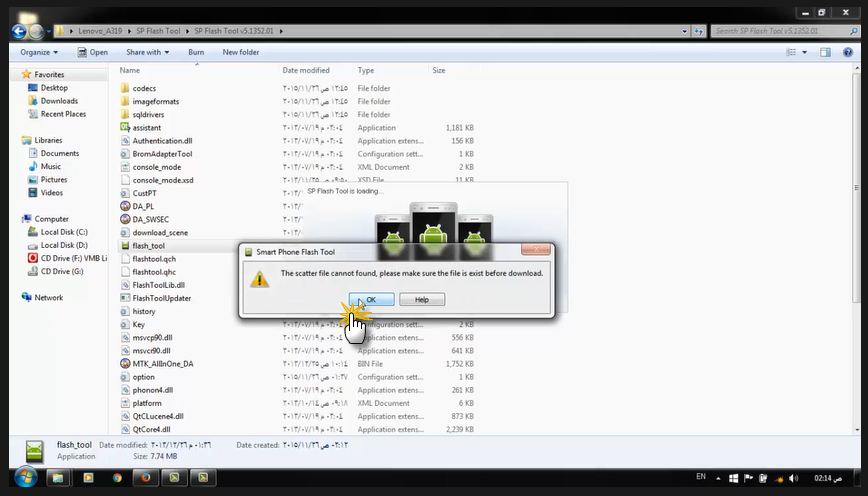Screen dimensions: 868x496
Task: Select the flash_tool application icon
Action: coord(125,246)
